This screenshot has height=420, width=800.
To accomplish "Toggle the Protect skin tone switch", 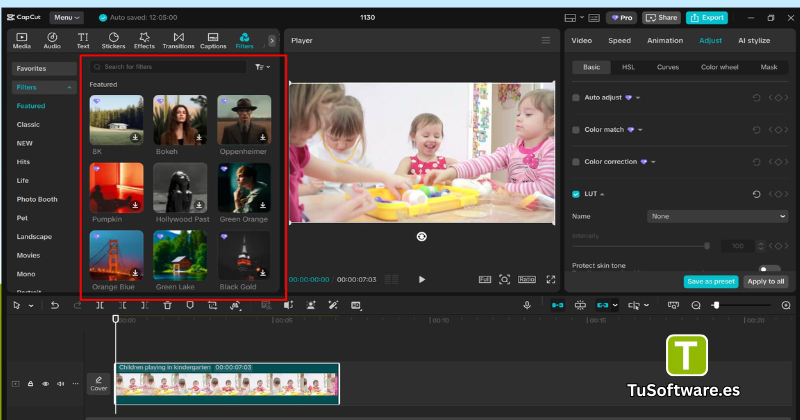I will tap(769, 268).
